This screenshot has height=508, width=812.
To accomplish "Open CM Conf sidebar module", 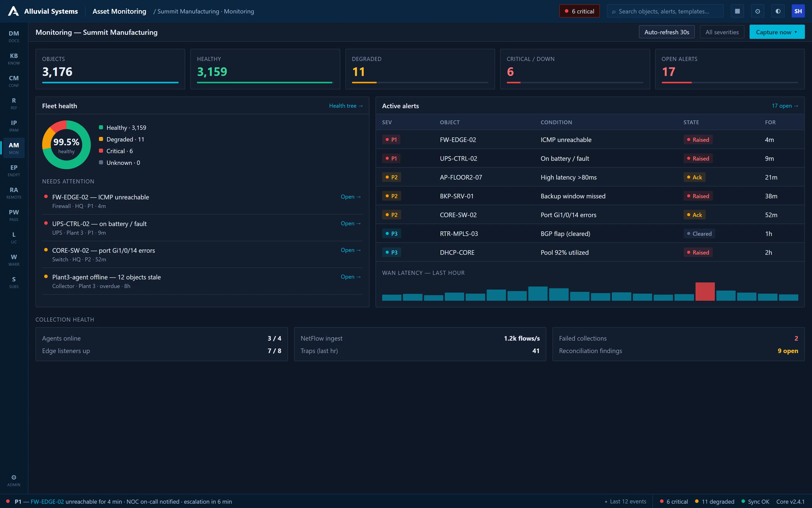I will pos(14,81).
